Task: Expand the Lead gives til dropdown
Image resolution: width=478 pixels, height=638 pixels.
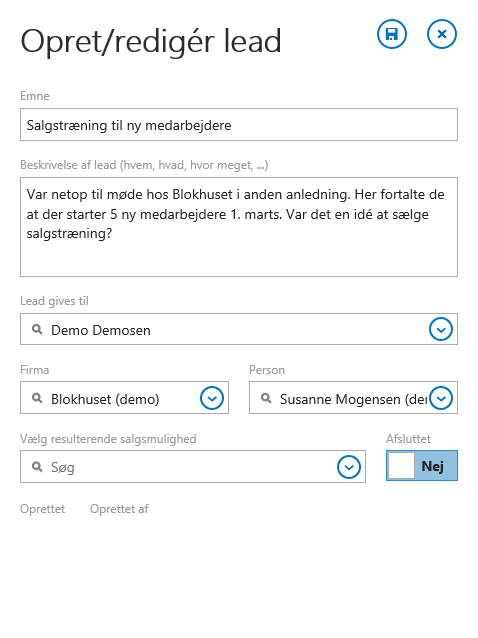Action: point(441,329)
